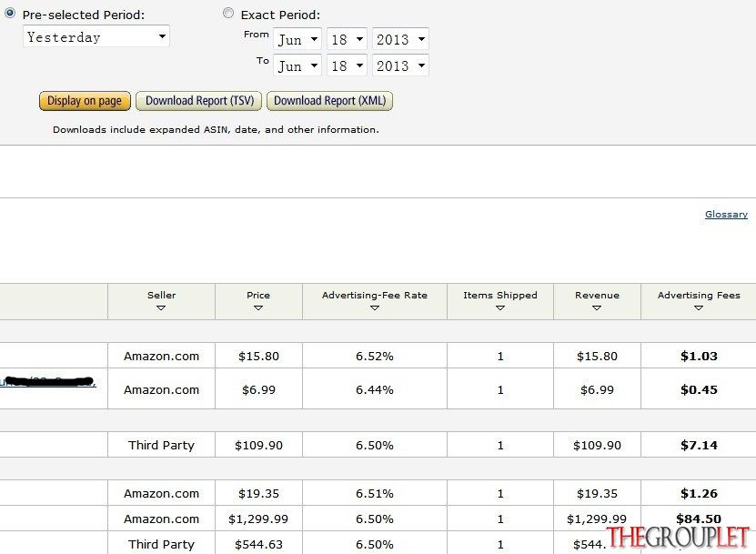Click $6.99 in the Price column

pyautogui.click(x=258, y=389)
